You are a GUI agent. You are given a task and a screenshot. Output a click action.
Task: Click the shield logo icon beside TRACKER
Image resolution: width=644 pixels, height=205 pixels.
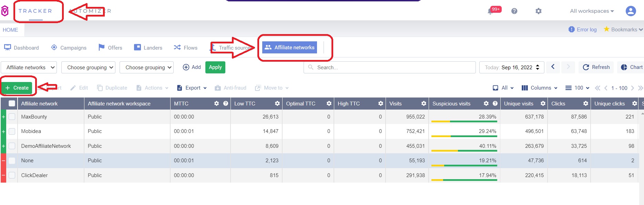click(5, 11)
